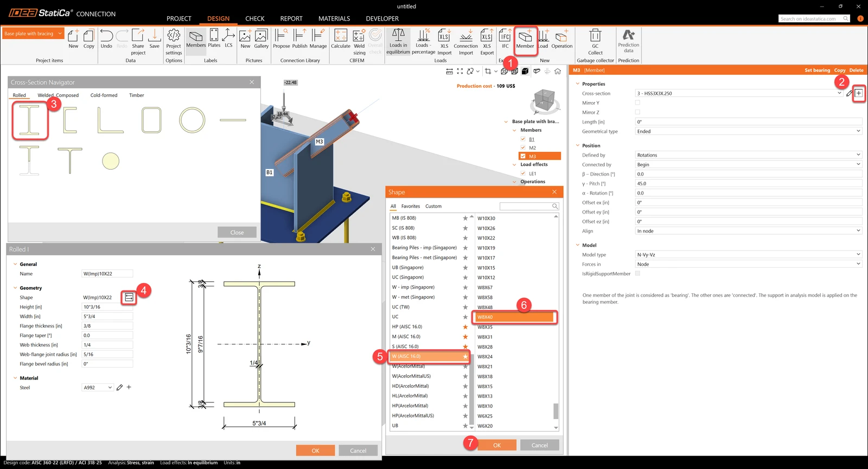The image size is (868, 469).
Task: Toggle the Mirror Z checkbox
Action: click(x=637, y=112)
